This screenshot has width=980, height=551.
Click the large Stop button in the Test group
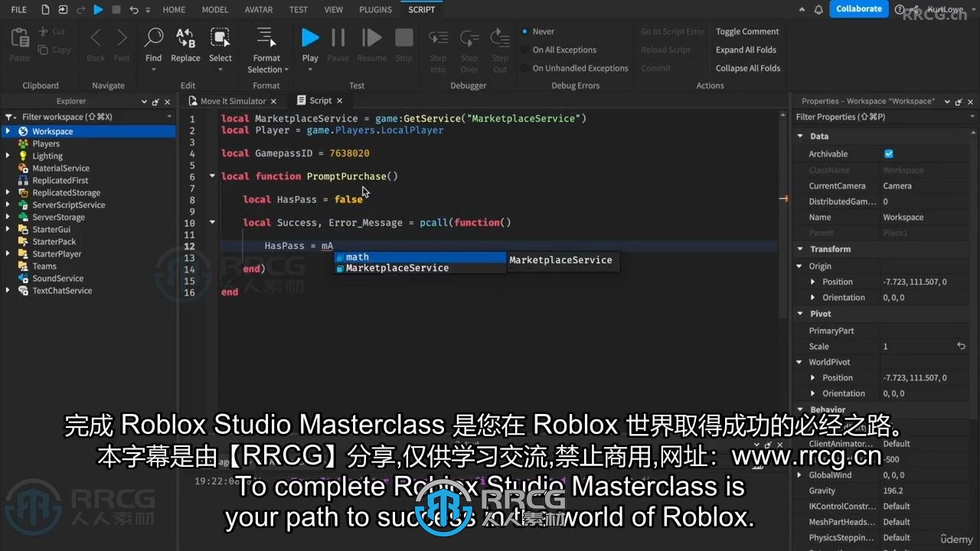pyautogui.click(x=404, y=37)
